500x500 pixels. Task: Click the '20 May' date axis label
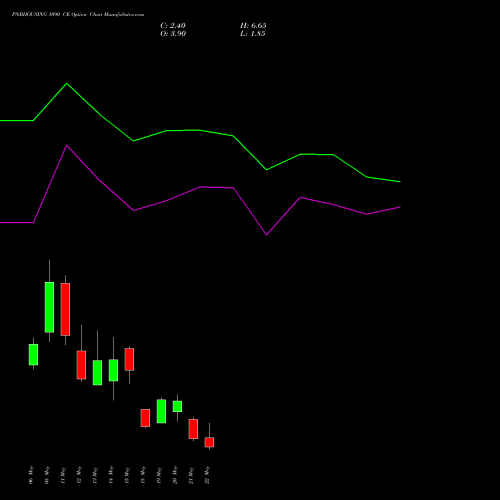175,475
